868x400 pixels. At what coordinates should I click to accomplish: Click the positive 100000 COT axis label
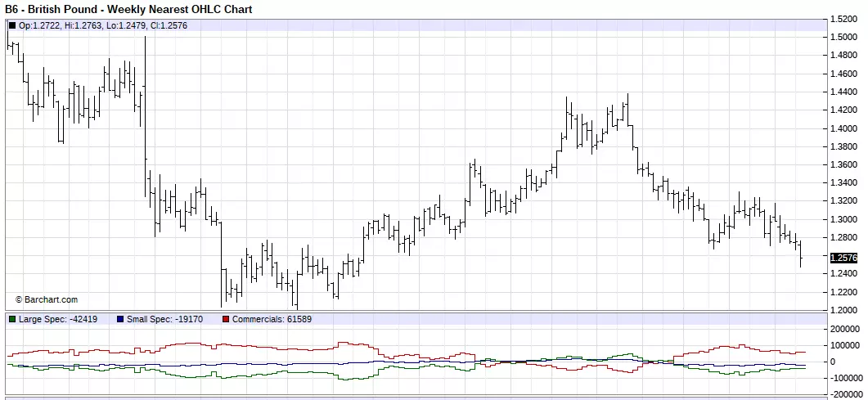click(846, 345)
